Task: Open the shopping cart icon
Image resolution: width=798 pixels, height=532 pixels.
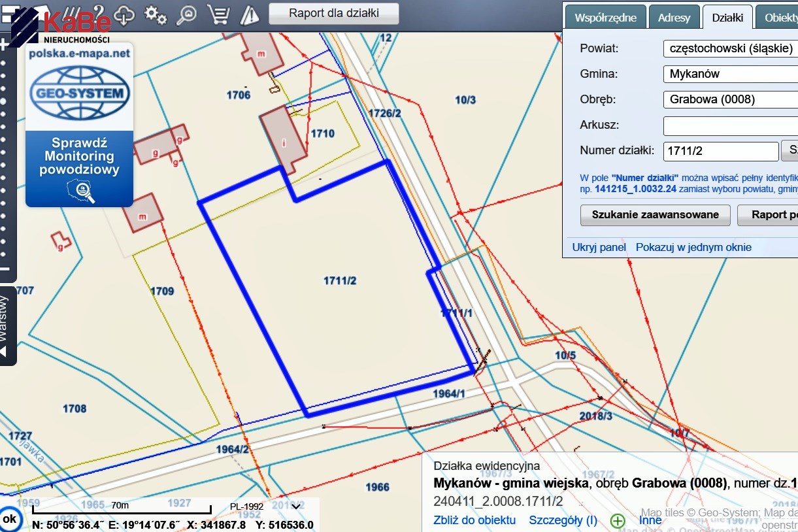Action: 218,14
